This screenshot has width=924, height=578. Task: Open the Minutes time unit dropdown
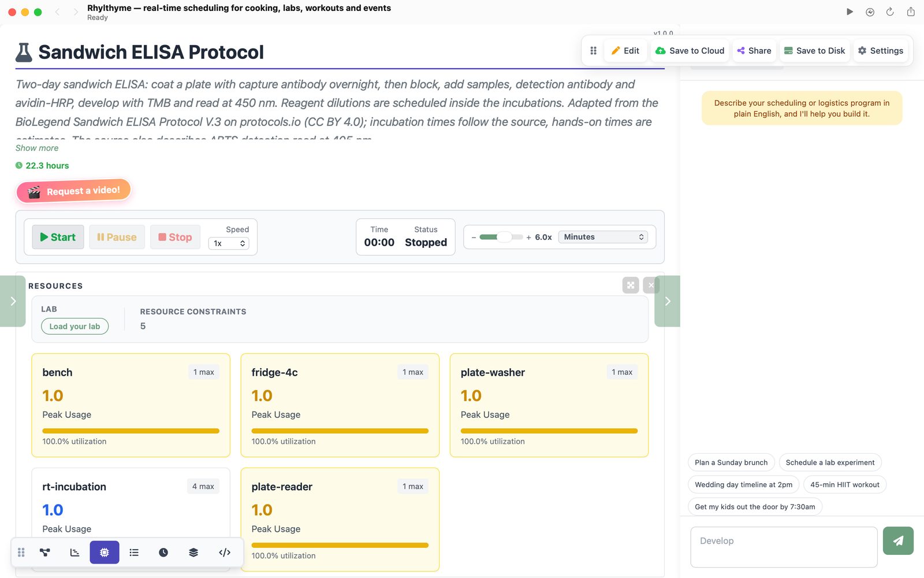[603, 237]
